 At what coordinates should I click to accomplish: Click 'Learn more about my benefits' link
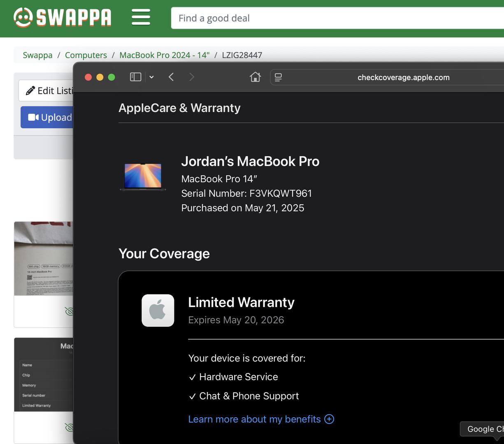(254, 419)
